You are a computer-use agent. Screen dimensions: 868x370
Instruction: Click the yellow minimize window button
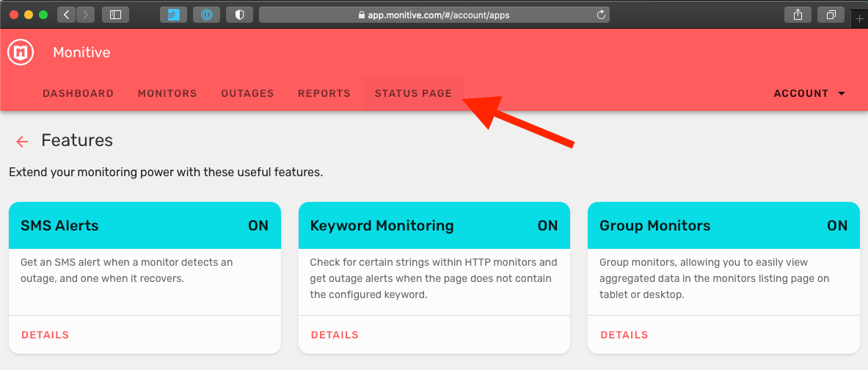(29, 15)
